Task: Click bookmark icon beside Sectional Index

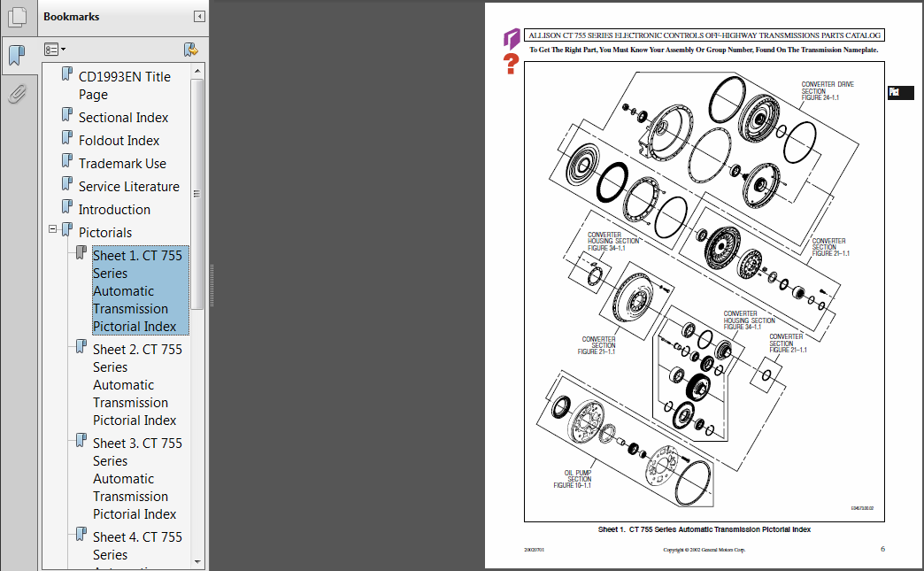Action: click(x=67, y=114)
